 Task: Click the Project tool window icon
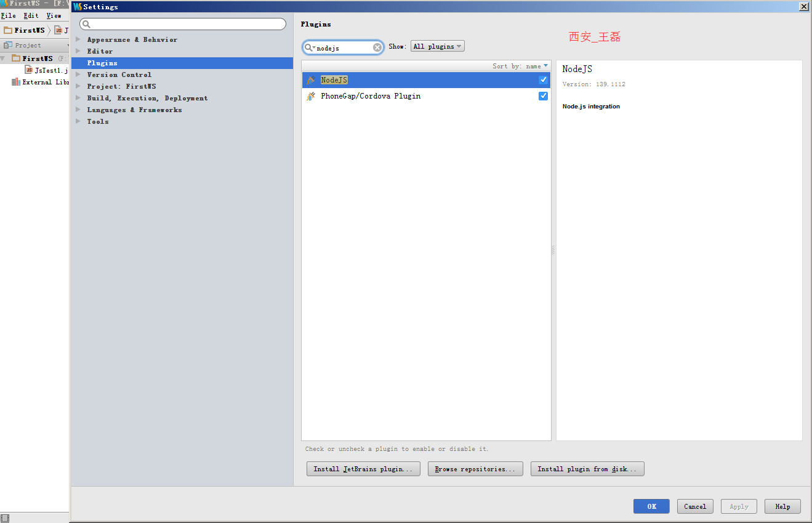tap(7, 44)
